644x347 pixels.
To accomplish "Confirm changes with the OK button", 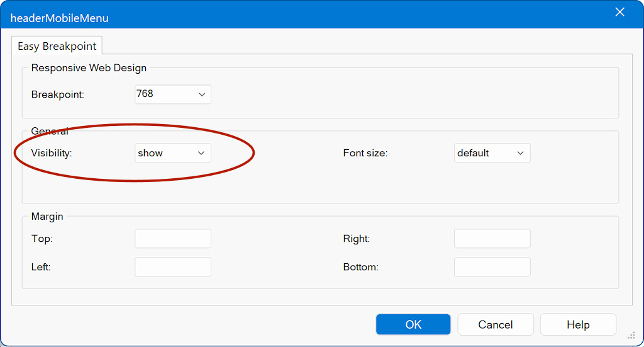I will [413, 324].
